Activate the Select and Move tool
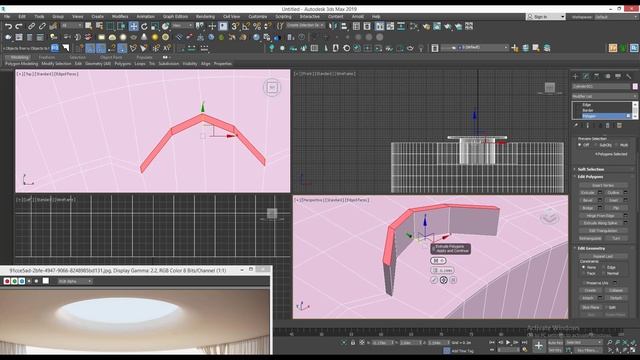640x360 pixels. (133, 27)
